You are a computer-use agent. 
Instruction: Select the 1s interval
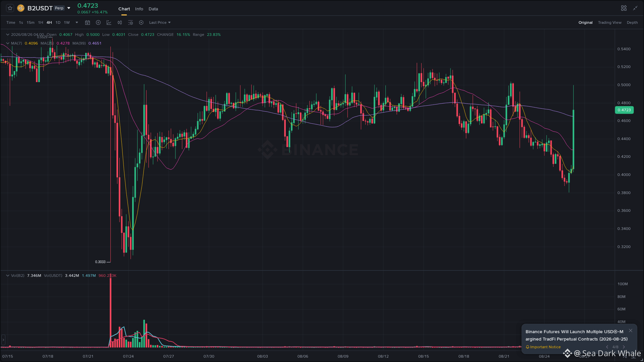pos(21,22)
